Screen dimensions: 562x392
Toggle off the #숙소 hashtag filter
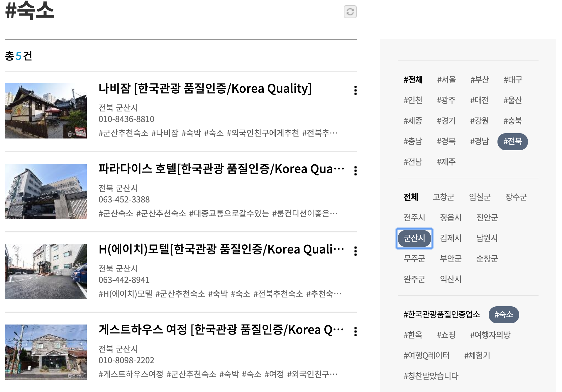tap(504, 315)
